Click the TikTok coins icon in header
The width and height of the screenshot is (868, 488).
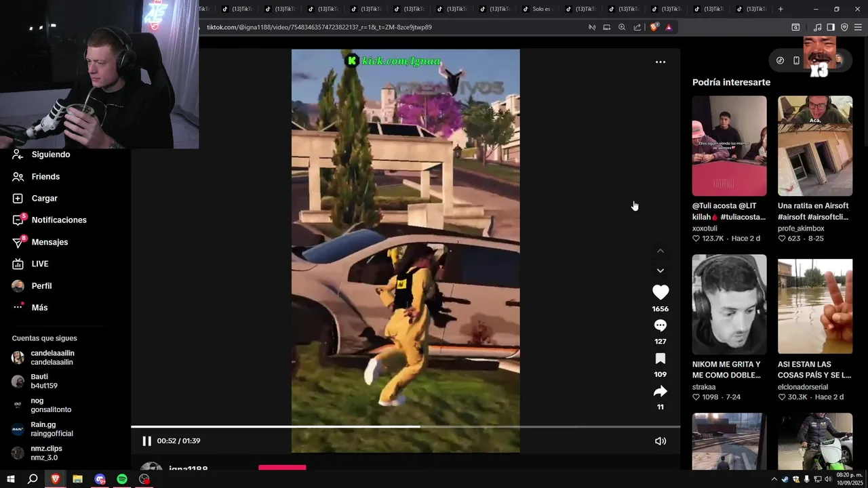pos(780,60)
